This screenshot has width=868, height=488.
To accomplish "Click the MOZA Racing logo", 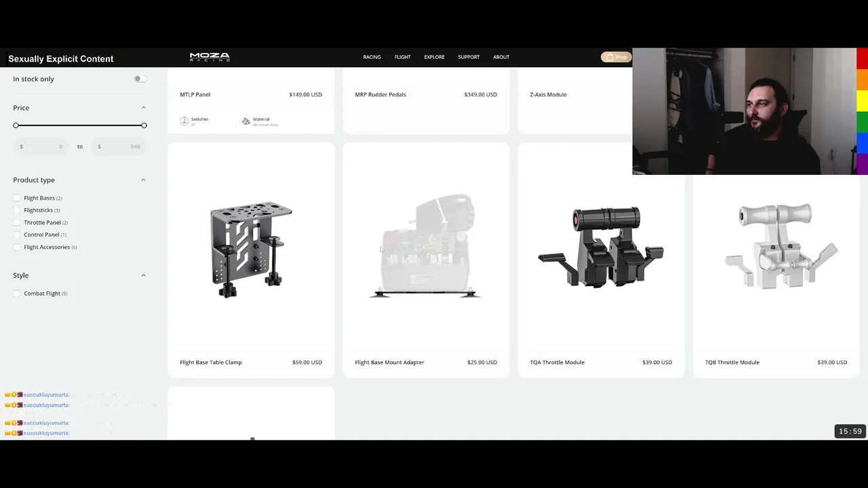I will point(210,57).
